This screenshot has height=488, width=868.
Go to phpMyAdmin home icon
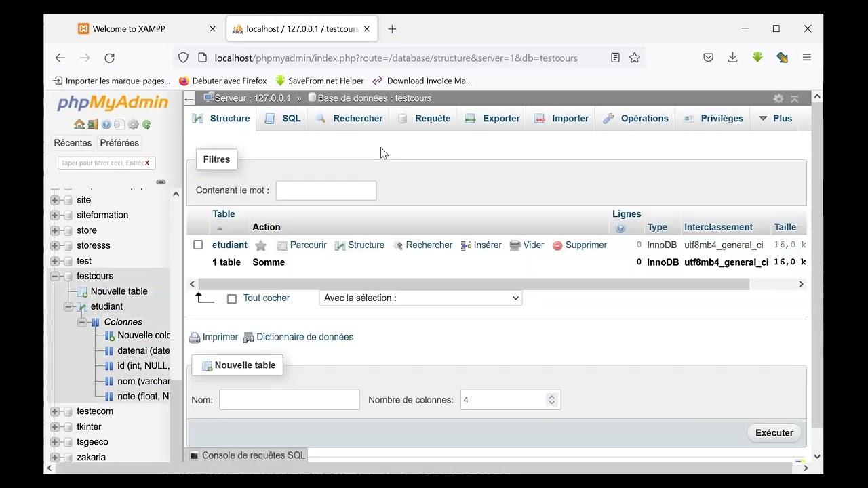pos(79,125)
